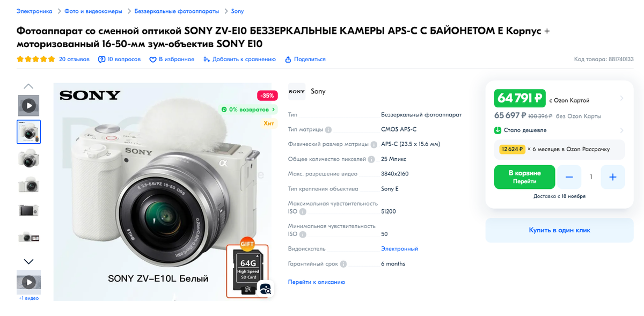Follow the Перейти к описанию link
Image resolution: width=644 pixels, height=316 pixels.
(x=317, y=282)
